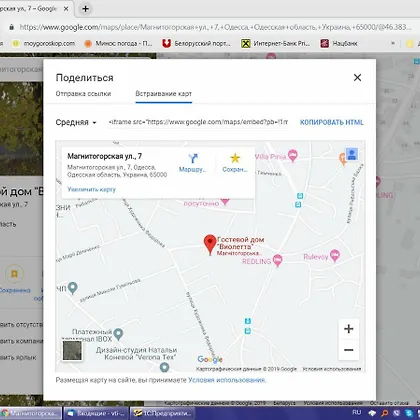Click the lower bus stop icon near the zoom controls
The image size is (420, 420).
pyautogui.click(x=248, y=331)
